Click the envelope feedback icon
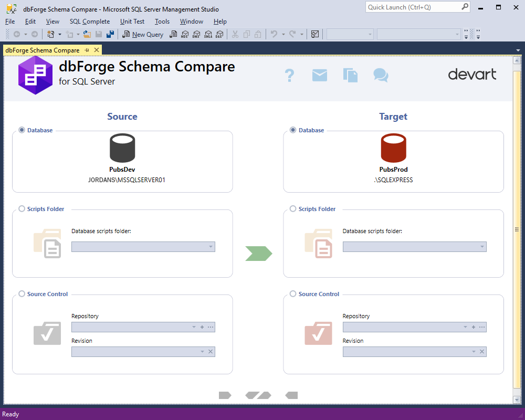Image resolution: width=525 pixels, height=420 pixels. pyautogui.click(x=319, y=76)
